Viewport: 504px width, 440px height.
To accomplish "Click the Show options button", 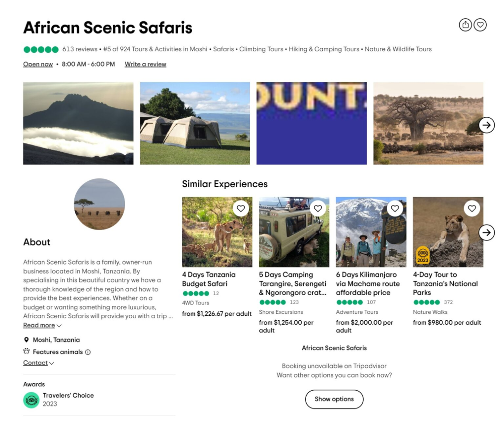I will tap(334, 399).
